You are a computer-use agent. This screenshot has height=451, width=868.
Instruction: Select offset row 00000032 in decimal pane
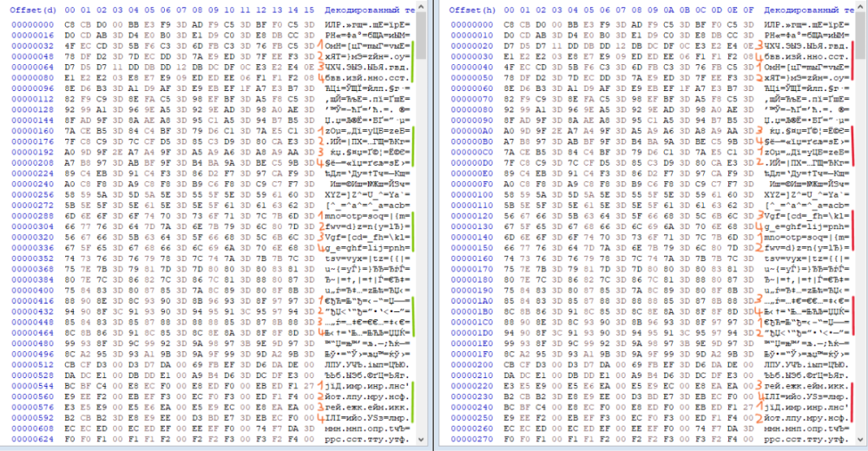click(x=24, y=42)
